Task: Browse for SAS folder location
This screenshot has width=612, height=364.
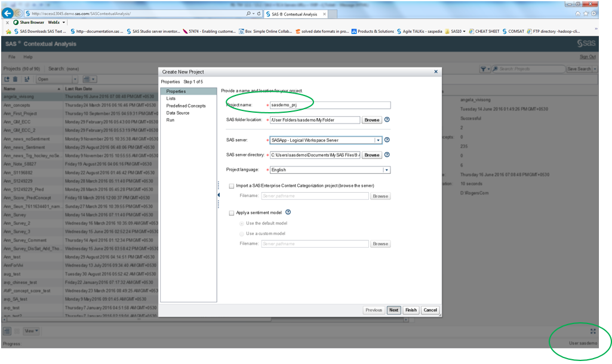Action: coord(372,120)
